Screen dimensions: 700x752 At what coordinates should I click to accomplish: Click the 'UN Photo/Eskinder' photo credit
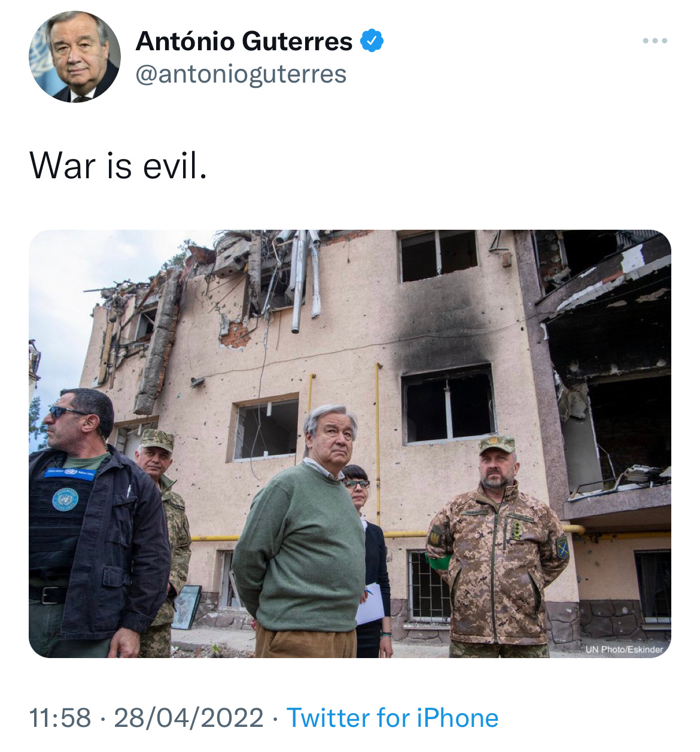(x=624, y=649)
